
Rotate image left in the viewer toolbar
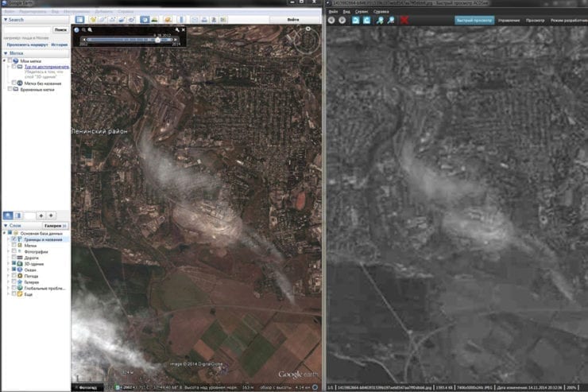point(355,20)
